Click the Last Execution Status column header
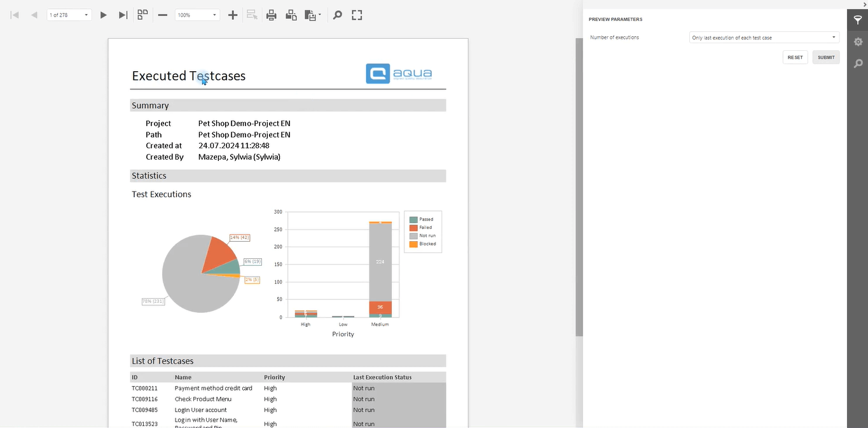 coord(382,377)
